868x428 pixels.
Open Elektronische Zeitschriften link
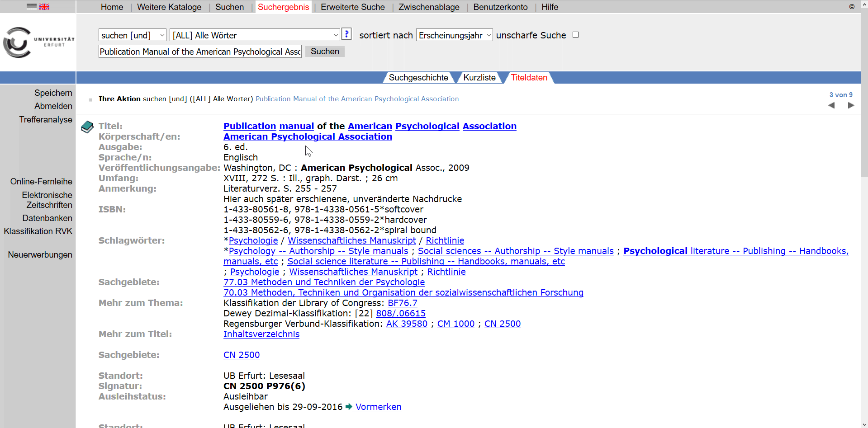(x=47, y=200)
